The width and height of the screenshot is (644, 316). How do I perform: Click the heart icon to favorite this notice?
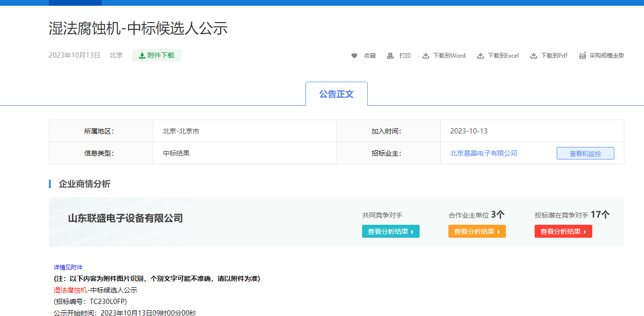click(354, 56)
